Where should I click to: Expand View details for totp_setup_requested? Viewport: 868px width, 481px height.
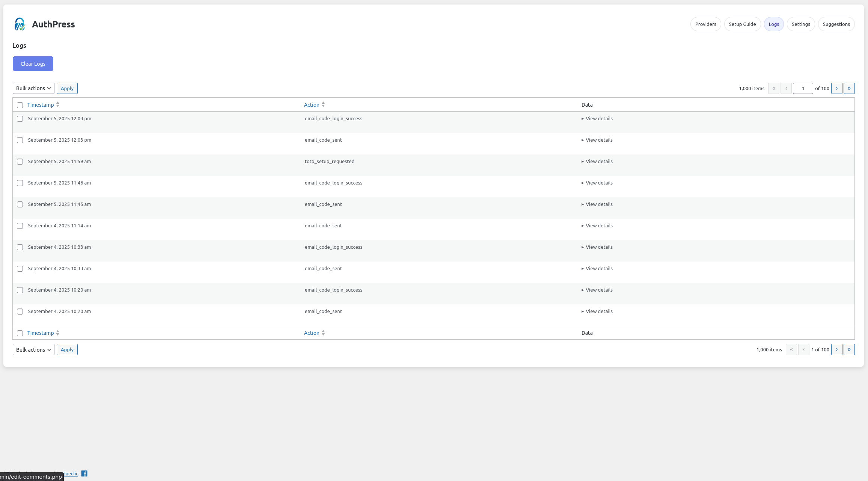[x=597, y=161]
